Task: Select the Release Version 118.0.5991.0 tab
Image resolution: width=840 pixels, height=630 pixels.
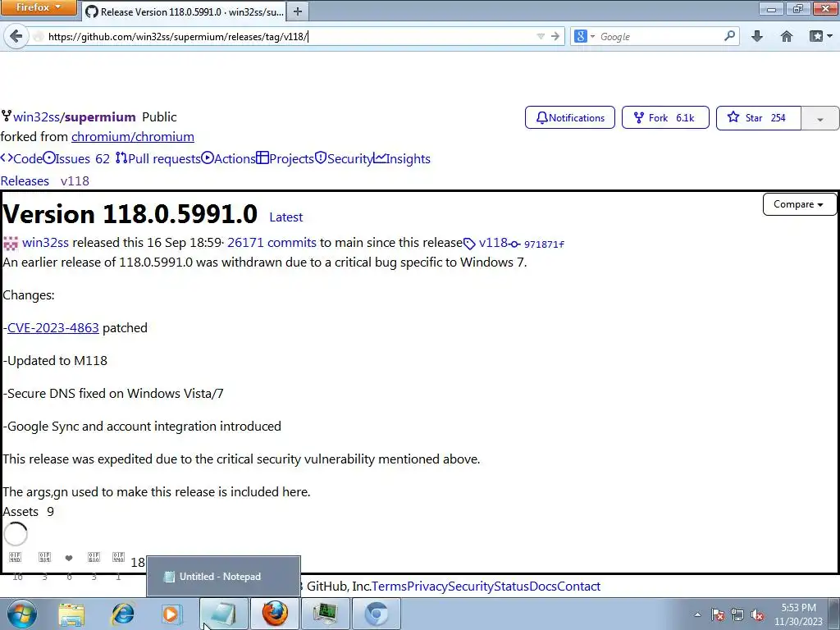Action: tap(185, 11)
